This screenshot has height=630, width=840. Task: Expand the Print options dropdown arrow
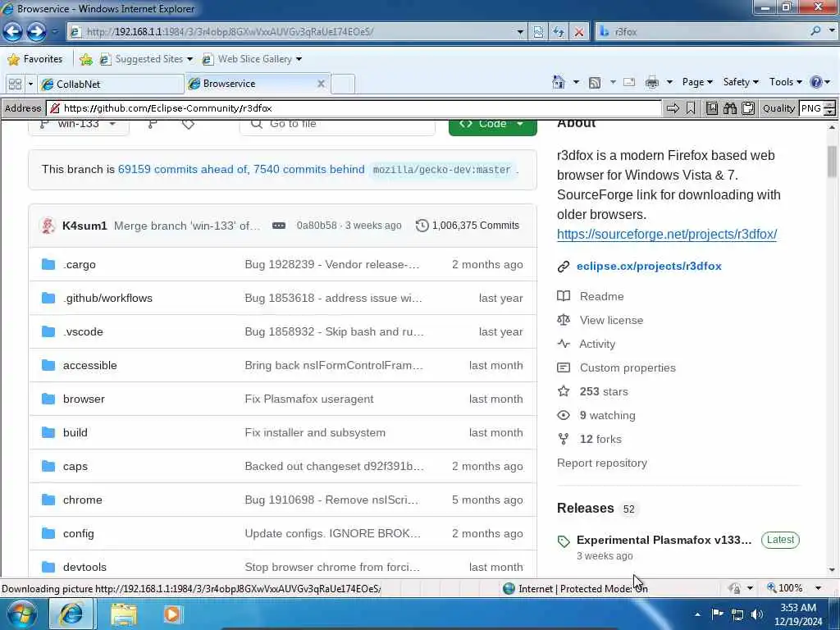click(x=669, y=83)
